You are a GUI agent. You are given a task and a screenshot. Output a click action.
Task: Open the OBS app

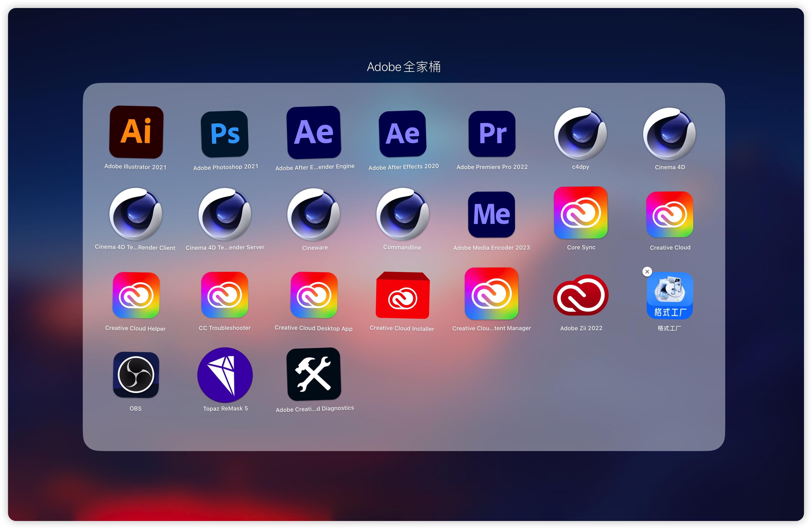click(x=136, y=375)
